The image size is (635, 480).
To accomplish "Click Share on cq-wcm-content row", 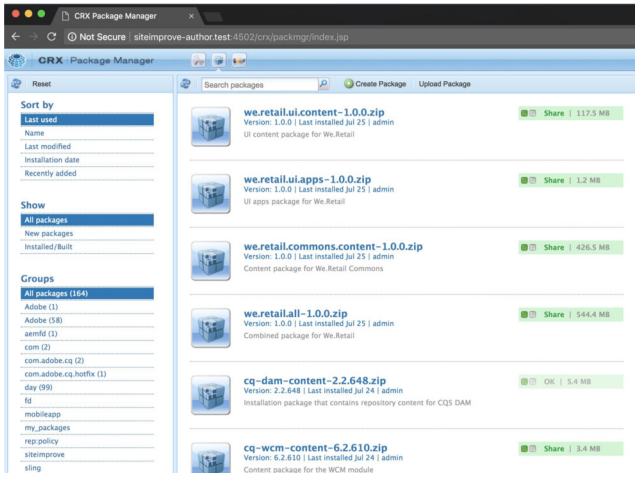I will pyautogui.click(x=554, y=448).
